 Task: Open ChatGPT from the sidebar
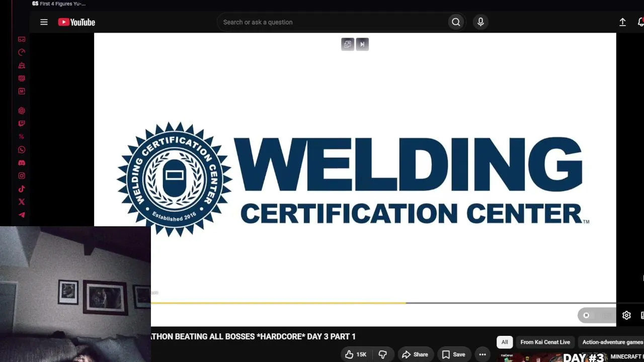22,111
